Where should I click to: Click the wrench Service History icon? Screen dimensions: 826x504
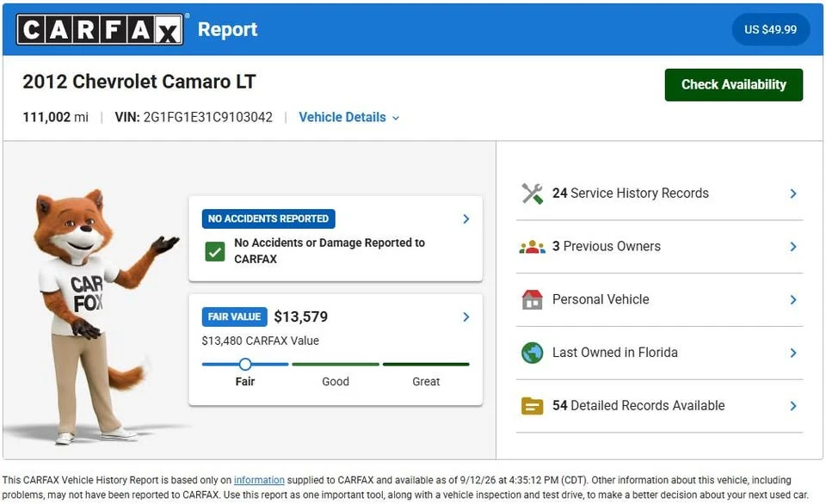click(532, 194)
